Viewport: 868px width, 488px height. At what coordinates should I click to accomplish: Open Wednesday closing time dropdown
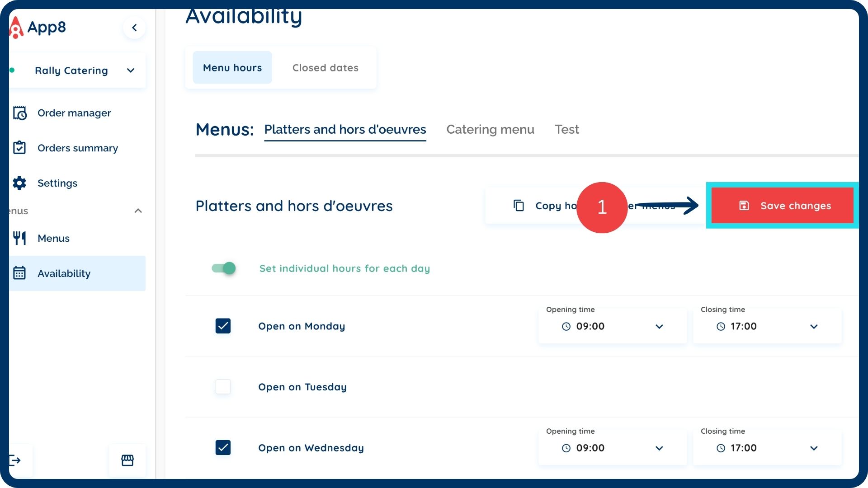click(x=813, y=448)
